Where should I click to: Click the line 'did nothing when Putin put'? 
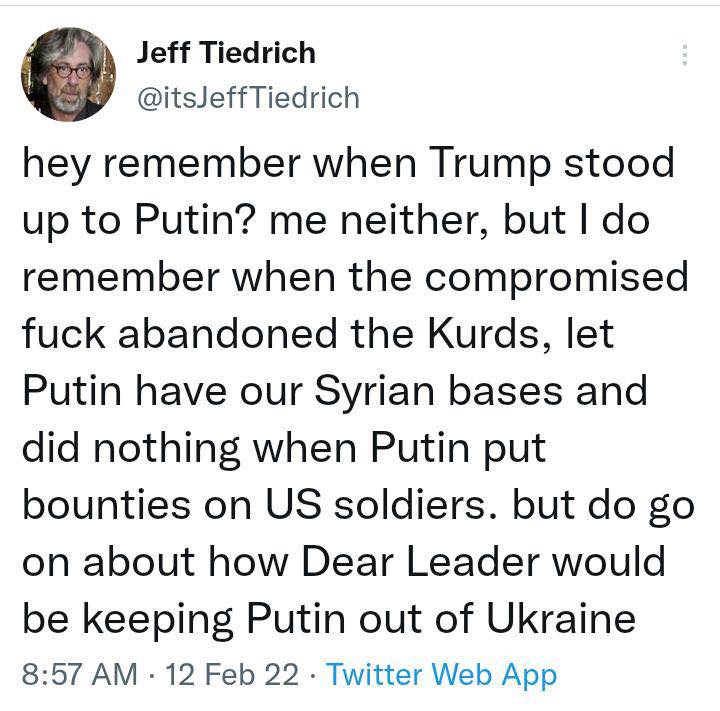pyautogui.click(x=284, y=448)
